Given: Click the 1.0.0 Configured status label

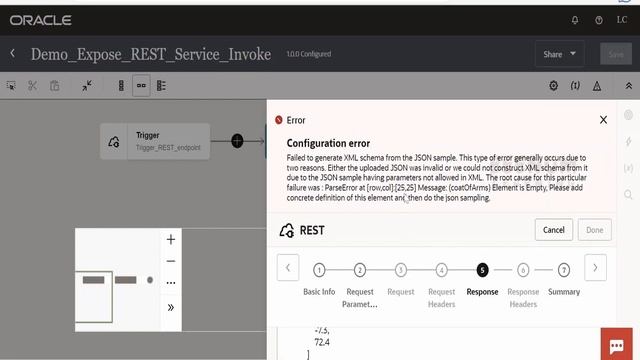Looking at the screenshot, I should point(309,54).
